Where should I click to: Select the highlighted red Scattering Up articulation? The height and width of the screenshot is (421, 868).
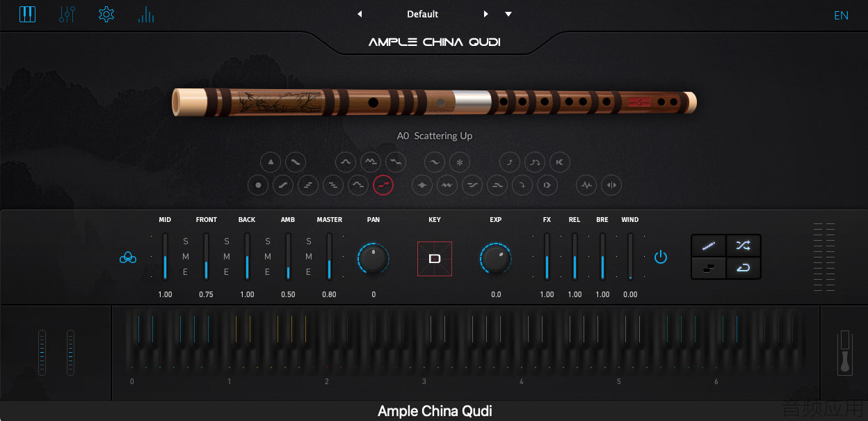click(x=383, y=185)
